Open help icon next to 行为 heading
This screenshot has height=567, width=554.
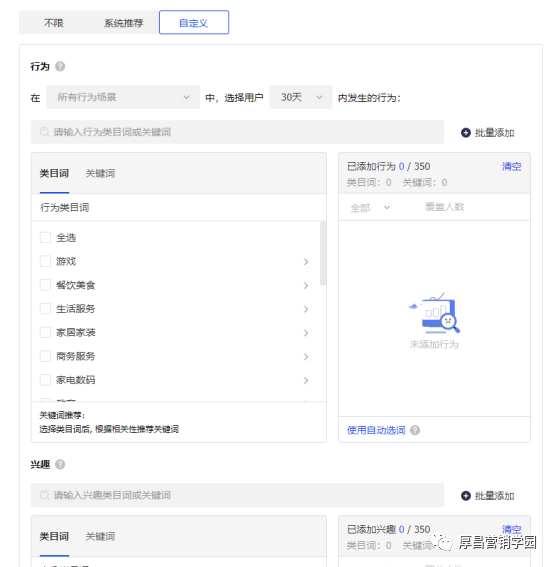click(60, 67)
